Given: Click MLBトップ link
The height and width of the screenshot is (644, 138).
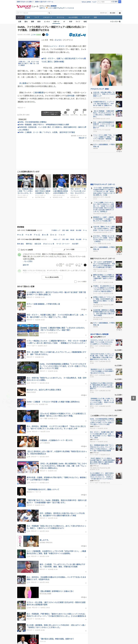Looking at the screenshot, I should pos(57,239).
